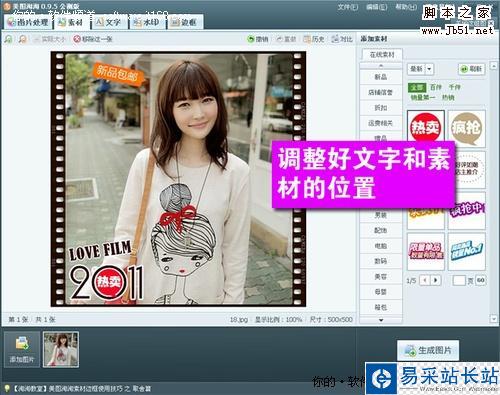Image resolution: width=500 pixels, height=395 pixels.
Task: Click the 生成图片 generate image button
Action: 428,350
